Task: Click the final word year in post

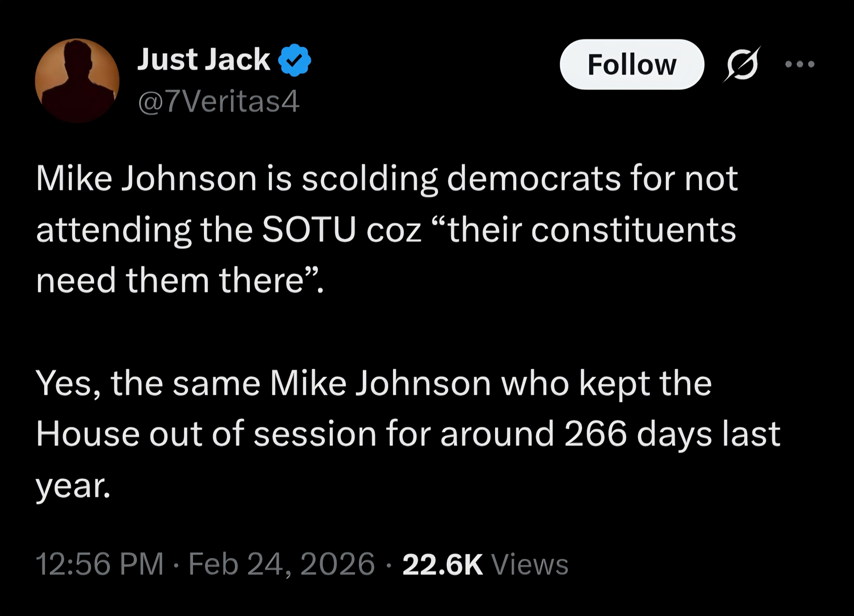Action: tap(73, 486)
